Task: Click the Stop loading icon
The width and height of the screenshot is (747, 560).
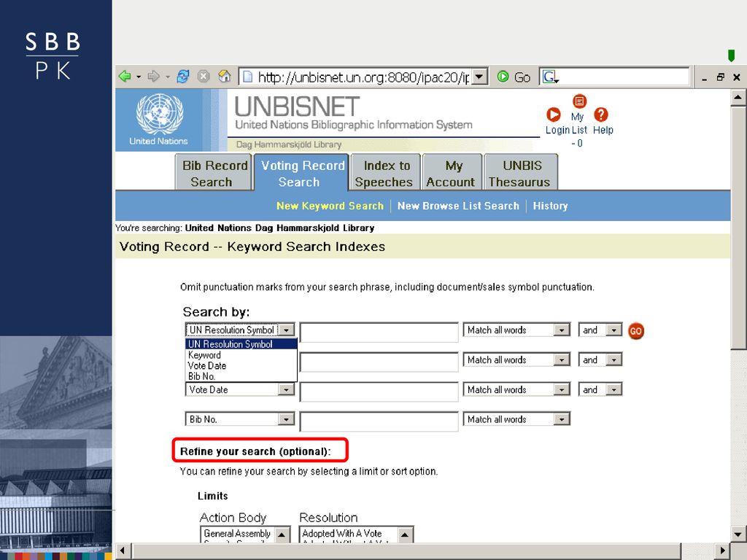Action: pos(204,76)
